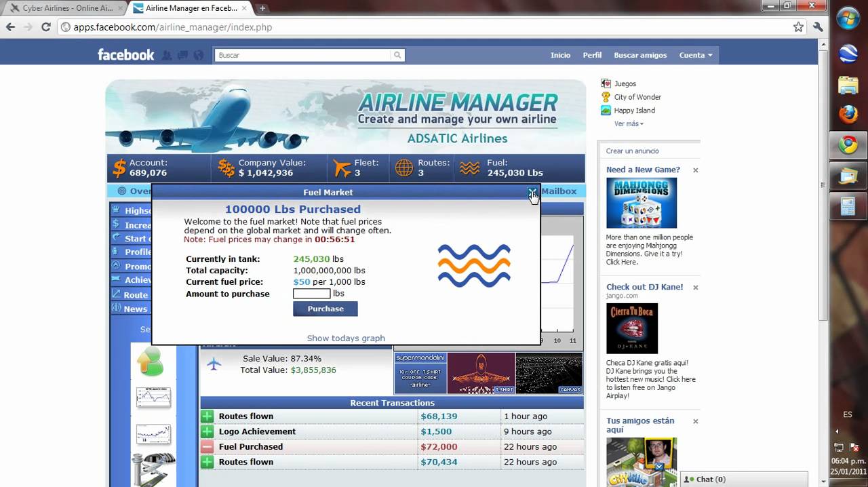Click the $72,000 Fuel Purchased amount
The width and height of the screenshot is (868, 487).
coord(439,447)
